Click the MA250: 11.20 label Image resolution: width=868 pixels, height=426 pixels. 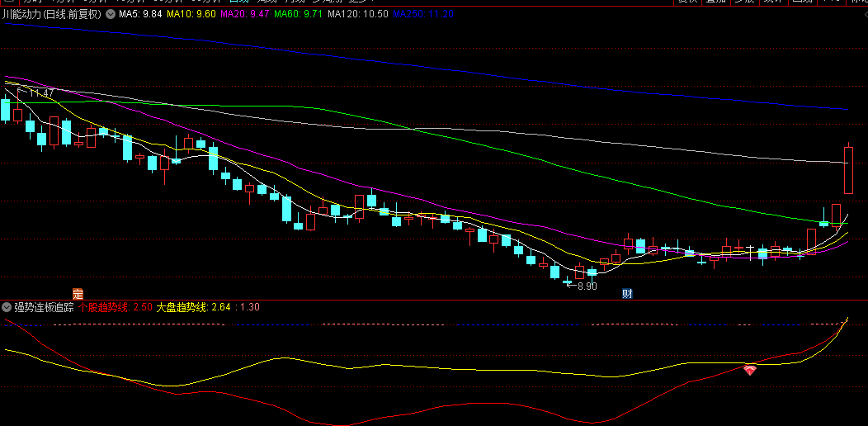(423, 14)
